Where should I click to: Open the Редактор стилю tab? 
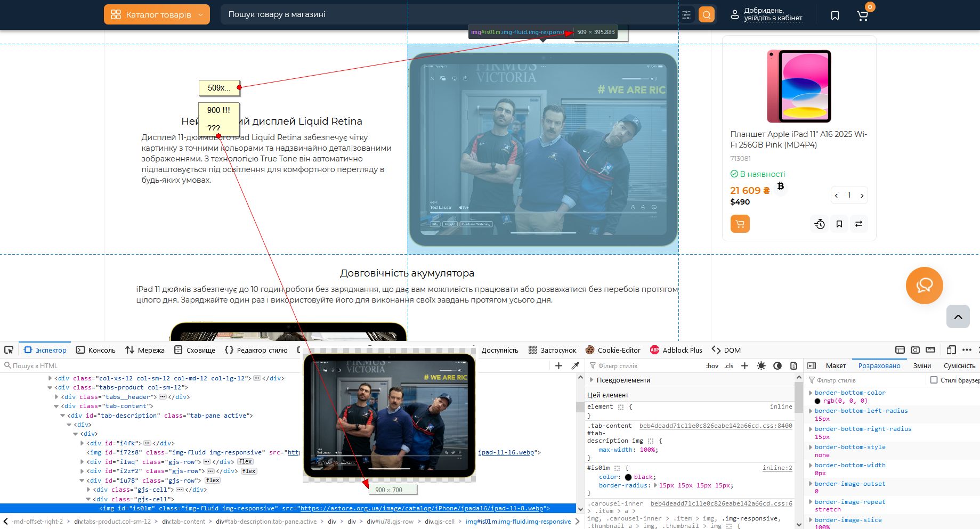(256, 350)
